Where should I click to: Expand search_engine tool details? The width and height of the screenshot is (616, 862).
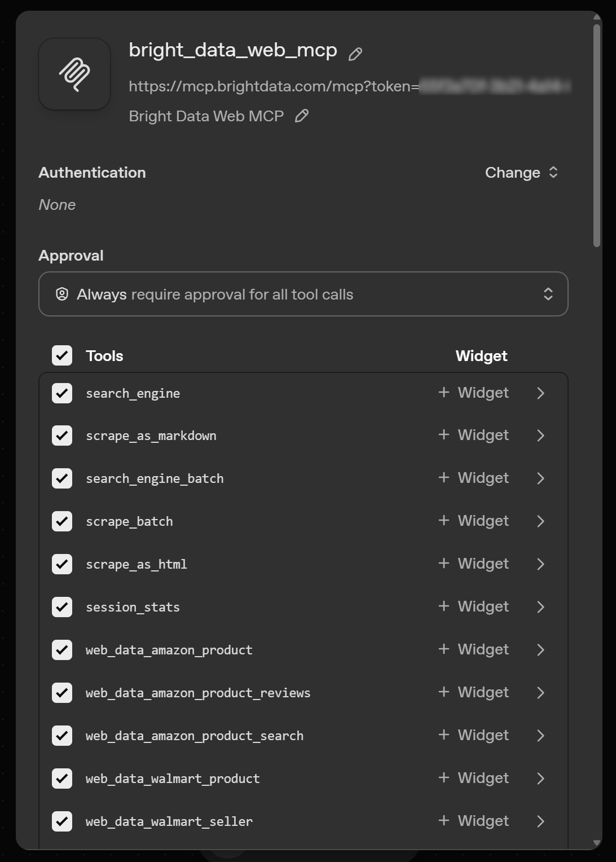tap(540, 393)
